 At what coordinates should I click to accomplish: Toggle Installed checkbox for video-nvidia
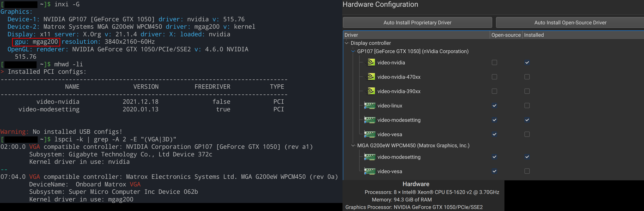(x=527, y=62)
